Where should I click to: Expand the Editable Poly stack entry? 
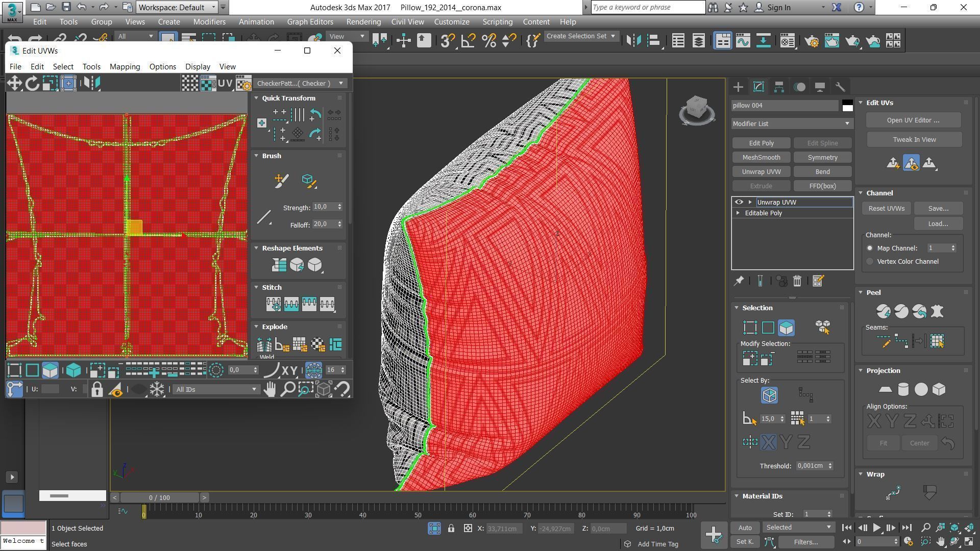(738, 213)
